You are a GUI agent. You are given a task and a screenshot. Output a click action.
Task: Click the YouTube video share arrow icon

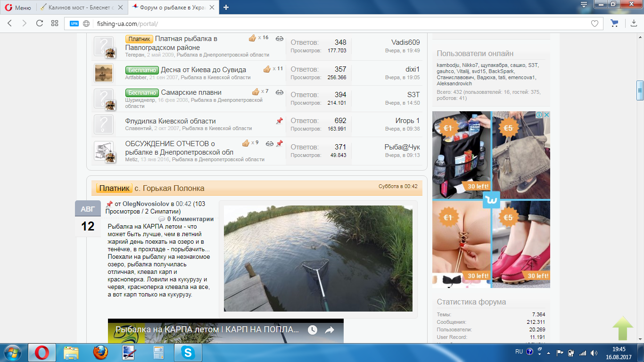(x=330, y=330)
